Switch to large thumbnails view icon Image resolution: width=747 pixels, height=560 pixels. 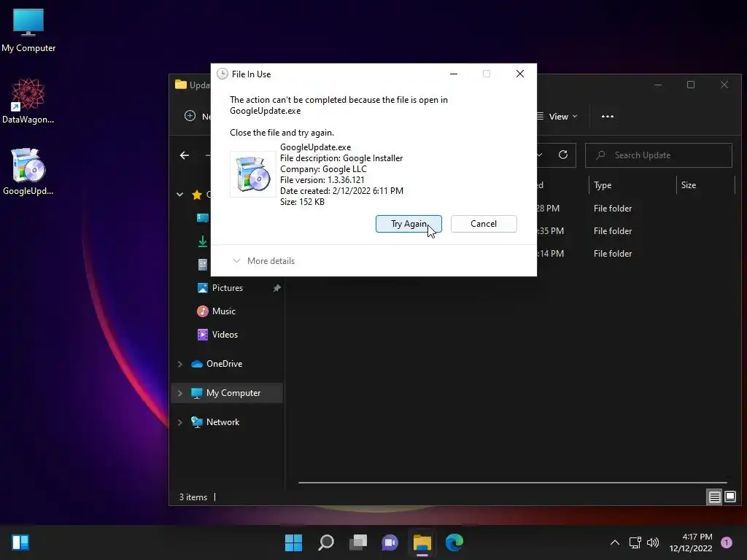[729, 497]
